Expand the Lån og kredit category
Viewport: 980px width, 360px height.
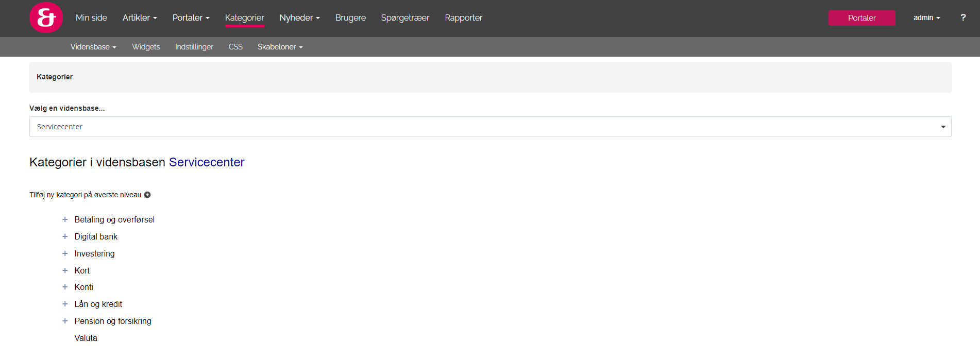(65, 304)
